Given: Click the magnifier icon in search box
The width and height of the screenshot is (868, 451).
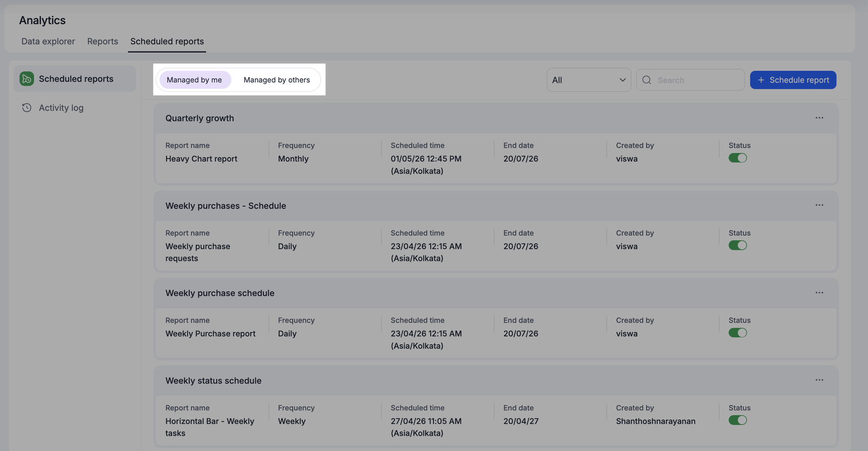Looking at the screenshot, I should 646,80.
